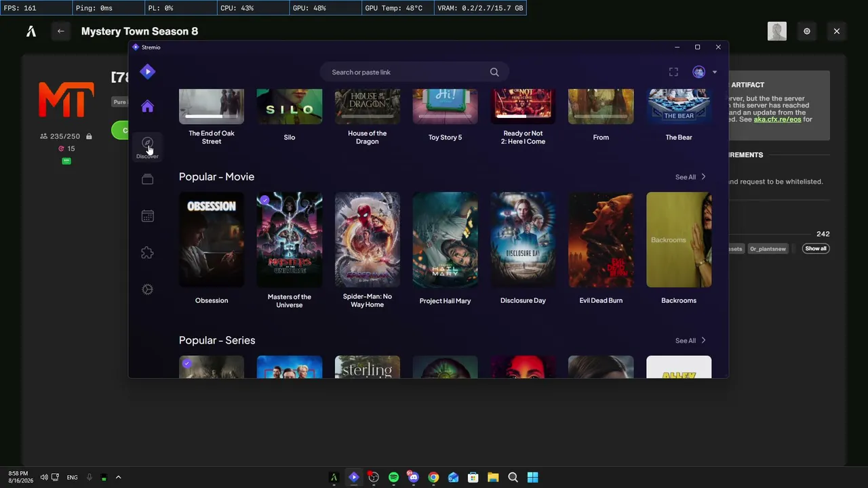
Task: Select The End of Oak Street title
Action: (x=212, y=138)
